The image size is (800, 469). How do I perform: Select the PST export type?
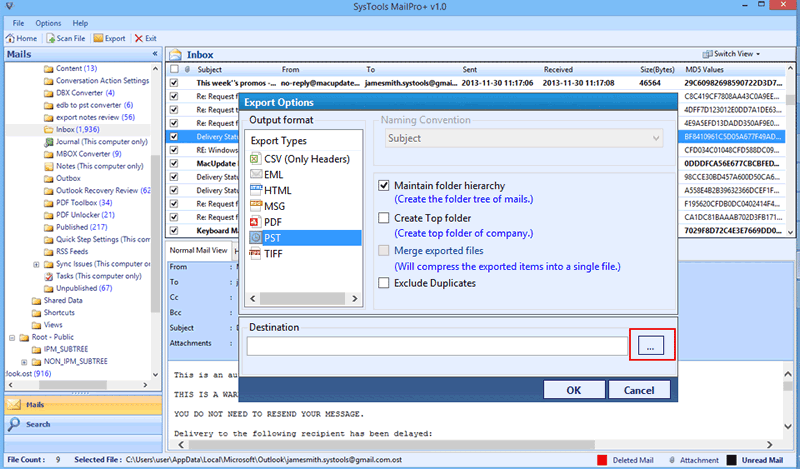point(305,238)
